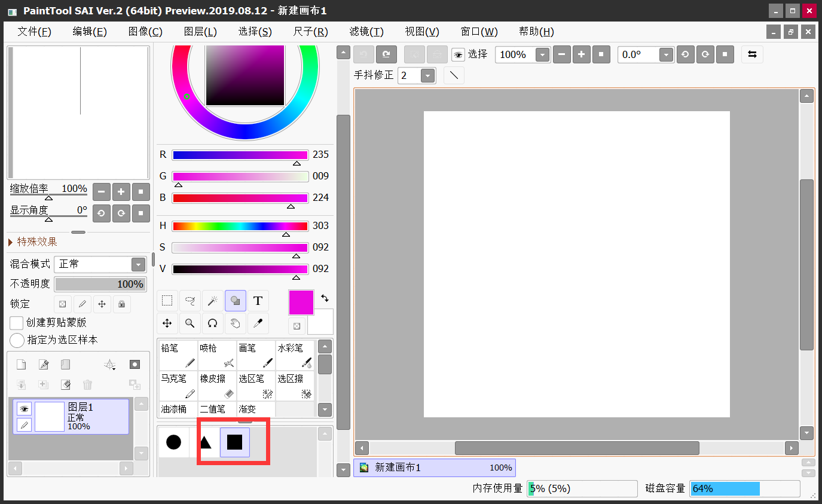
Task: Choose the square shape
Action: (x=235, y=442)
